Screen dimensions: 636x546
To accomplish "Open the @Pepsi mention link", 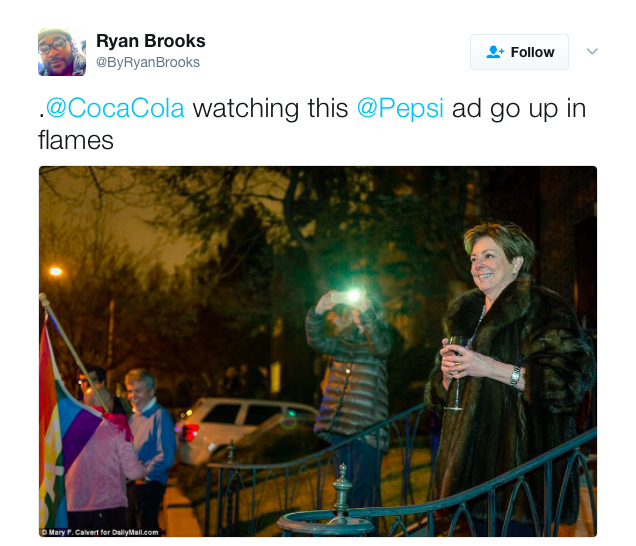I will point(400,108).
